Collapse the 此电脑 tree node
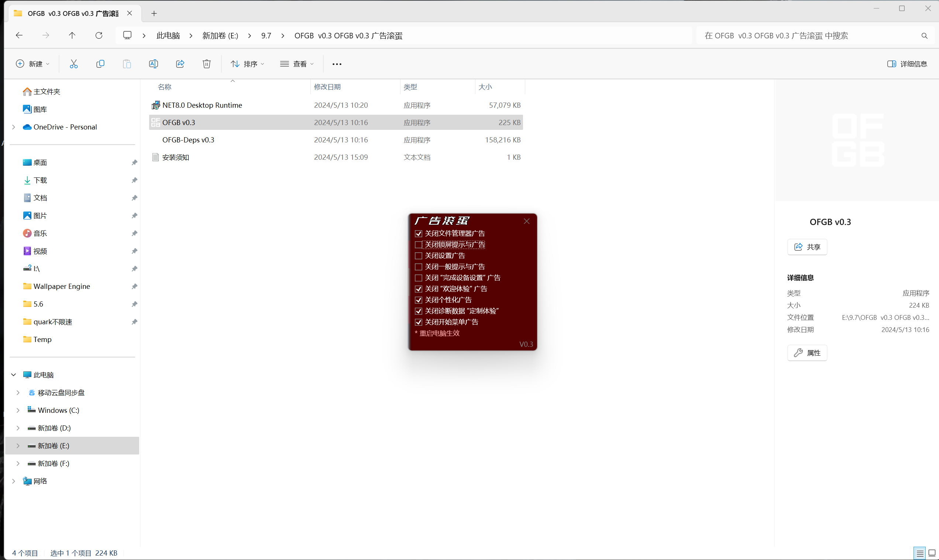This screenshot has width=939, height=560. 14,375
